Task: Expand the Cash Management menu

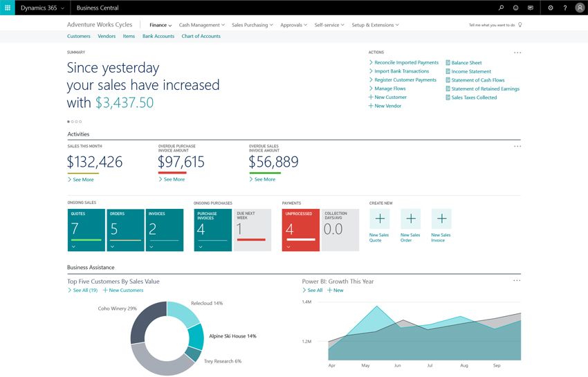Action: [x=202, y=25]
